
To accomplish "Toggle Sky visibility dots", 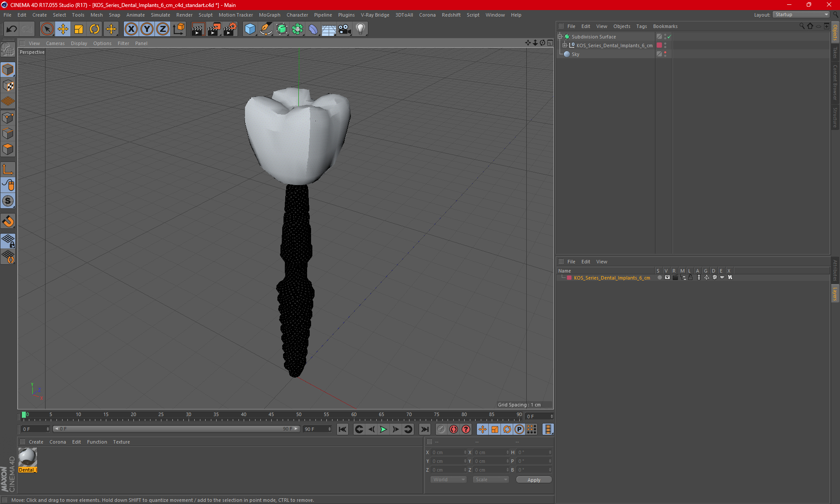I will coord(665,54).
